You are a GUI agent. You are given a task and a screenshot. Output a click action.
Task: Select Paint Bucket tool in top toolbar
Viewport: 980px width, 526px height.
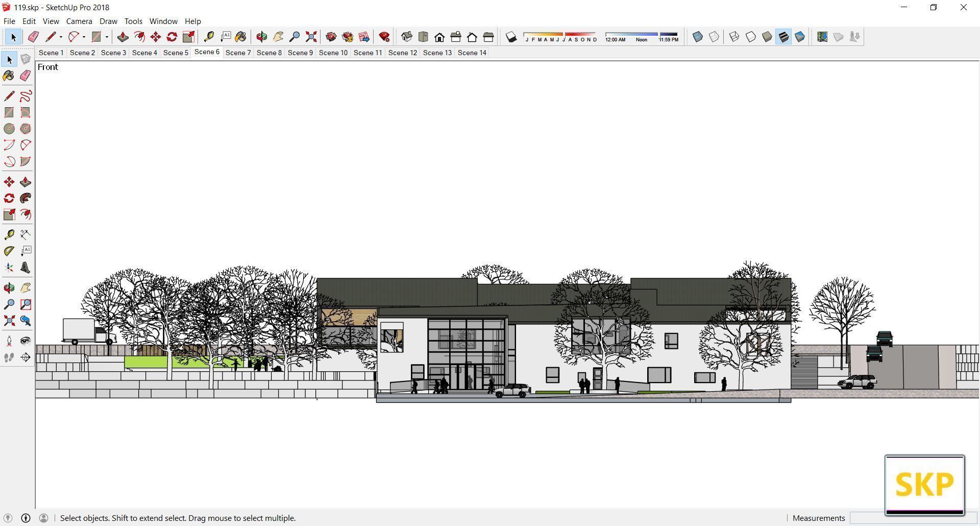(241, 37)
